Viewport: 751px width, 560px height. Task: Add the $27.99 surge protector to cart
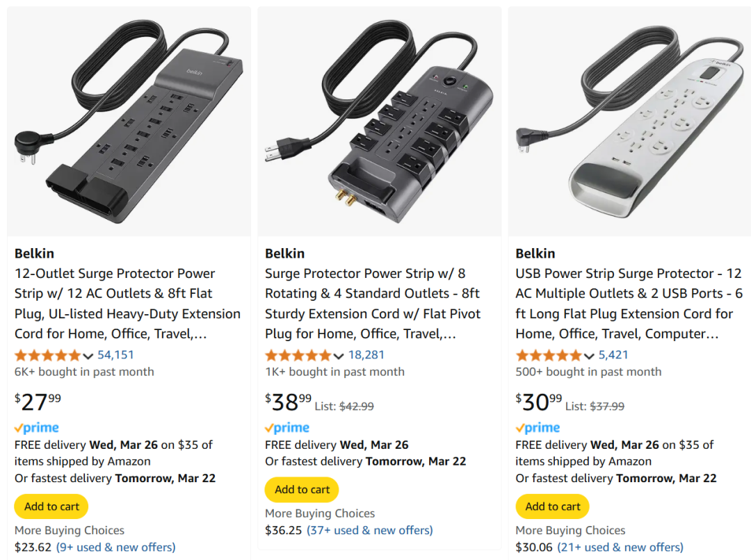[51, 507]
